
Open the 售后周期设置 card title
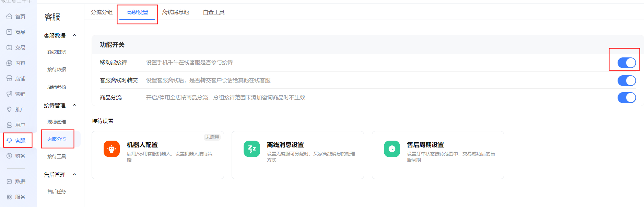tap(425, 145)
